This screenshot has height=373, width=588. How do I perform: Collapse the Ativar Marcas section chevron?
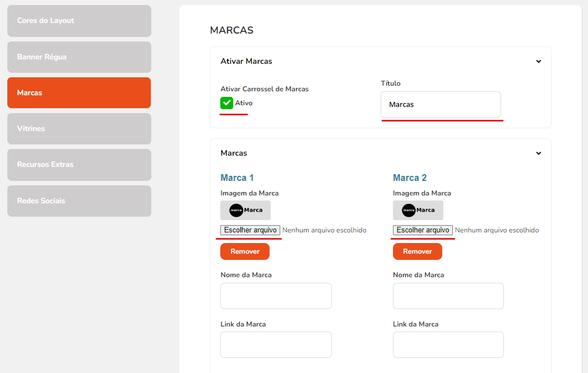(x=538, y=62)
